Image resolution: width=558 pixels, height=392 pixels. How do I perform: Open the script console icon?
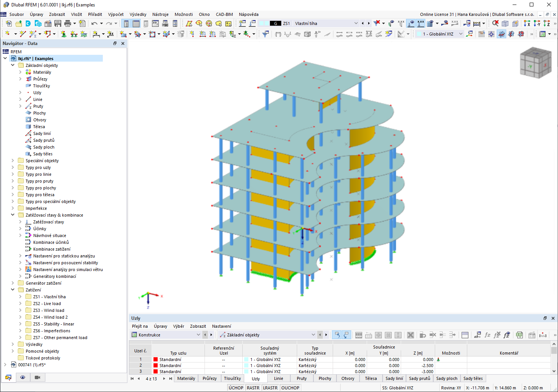tap(155, 23)
